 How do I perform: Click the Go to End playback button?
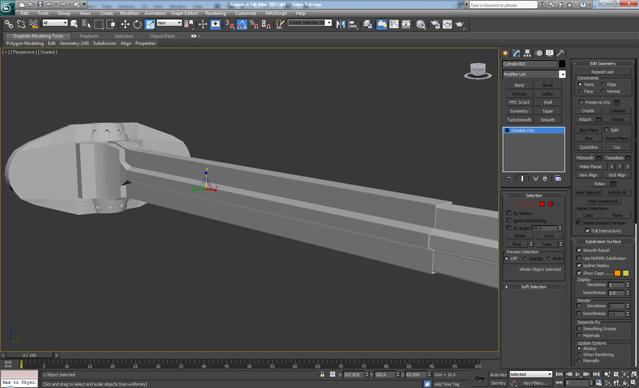(x=596, y=374)
